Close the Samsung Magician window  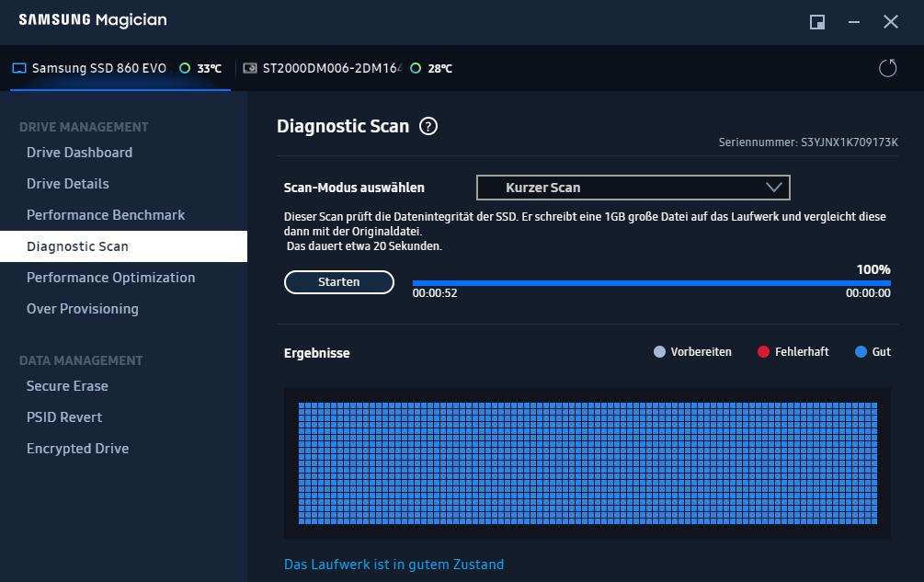click(x=890, y=22)
